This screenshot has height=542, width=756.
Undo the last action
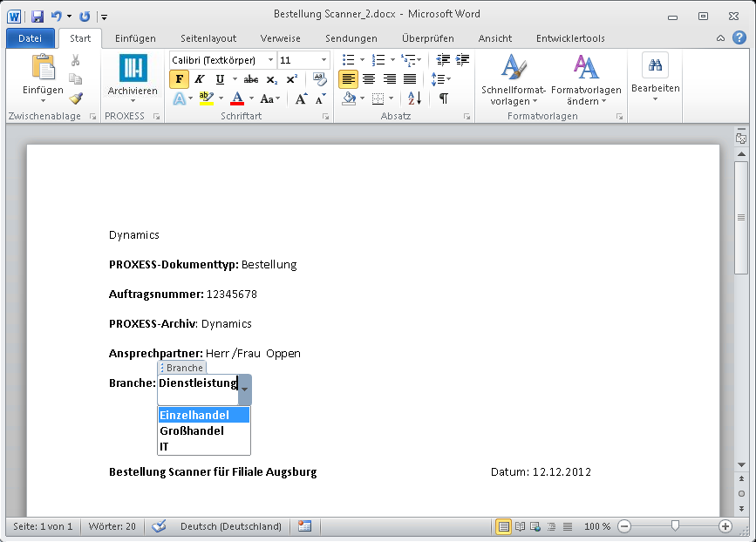[x=57, y=17]
